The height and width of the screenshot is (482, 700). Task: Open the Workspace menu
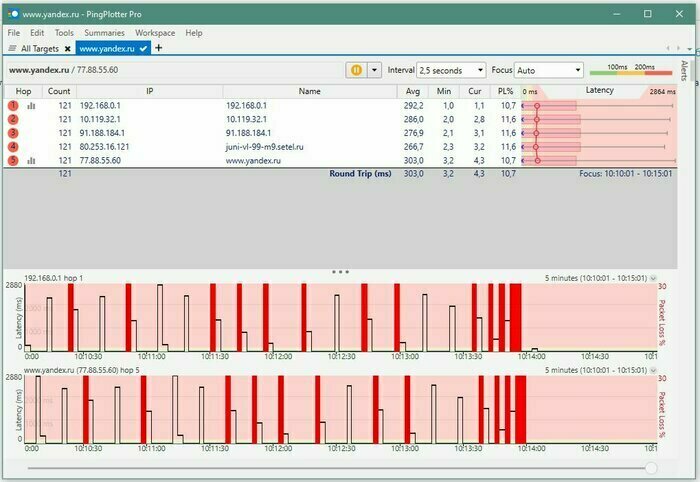click(154, 33)
